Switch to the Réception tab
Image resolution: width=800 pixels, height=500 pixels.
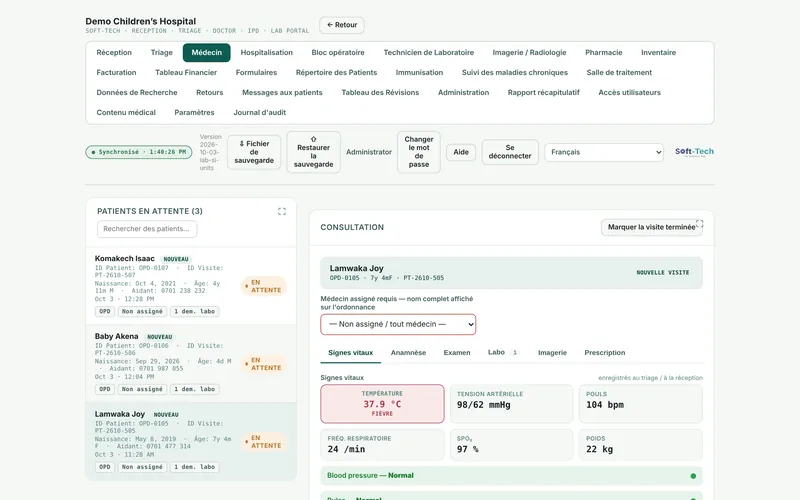(x=114, y=53)
